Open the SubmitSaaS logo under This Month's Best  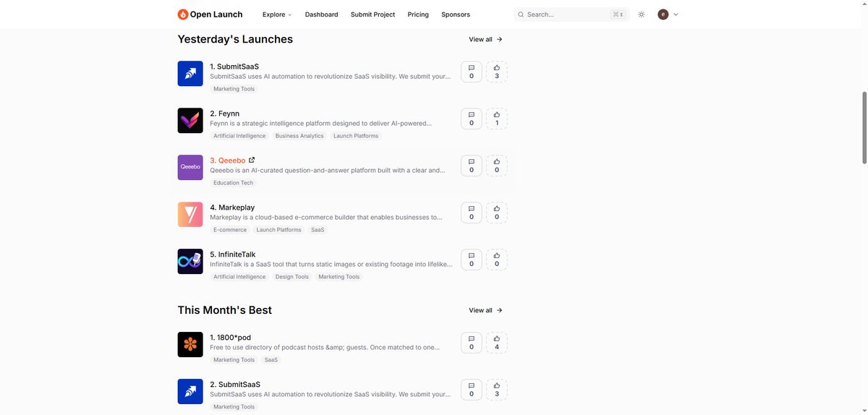pyautogui.click(x=190, y=392)
